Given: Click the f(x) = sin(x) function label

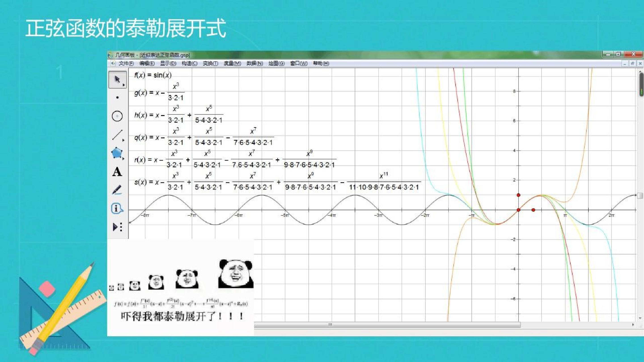Looking at the screenshot, I should pyautogui.click(x=153, y=75).
